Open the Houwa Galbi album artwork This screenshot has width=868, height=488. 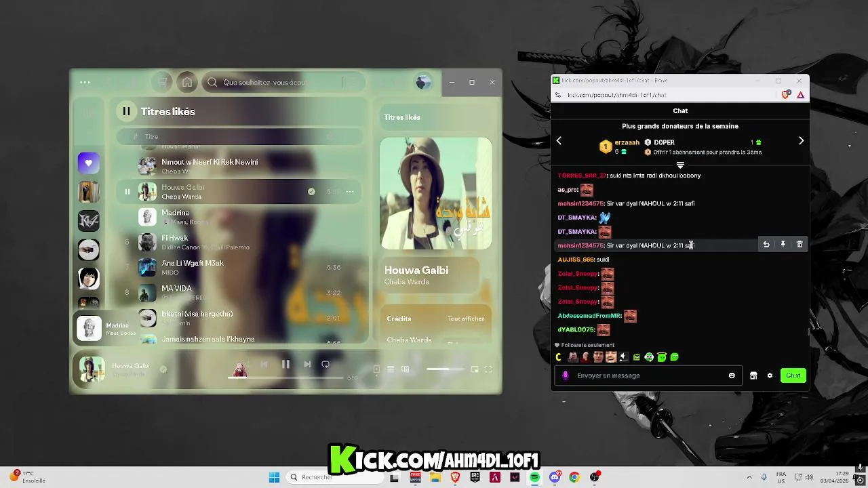[x=435, y=194]
